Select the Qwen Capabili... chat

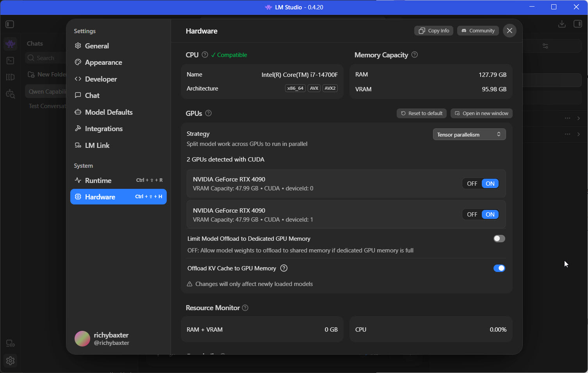(46, 92)
